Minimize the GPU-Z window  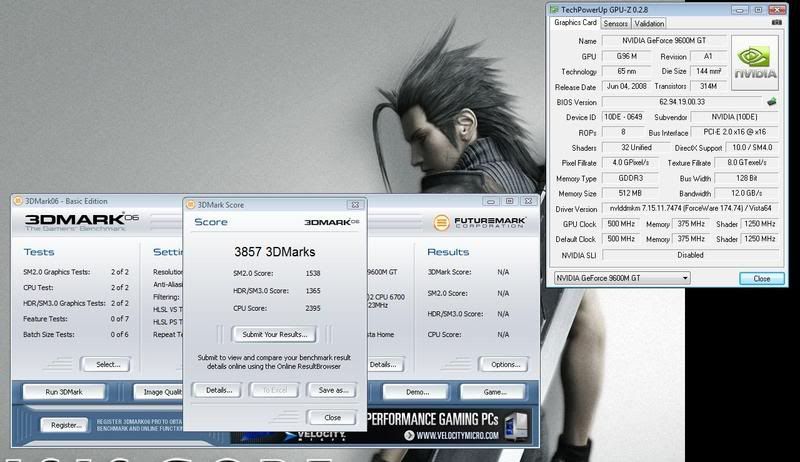pos(739,10)
